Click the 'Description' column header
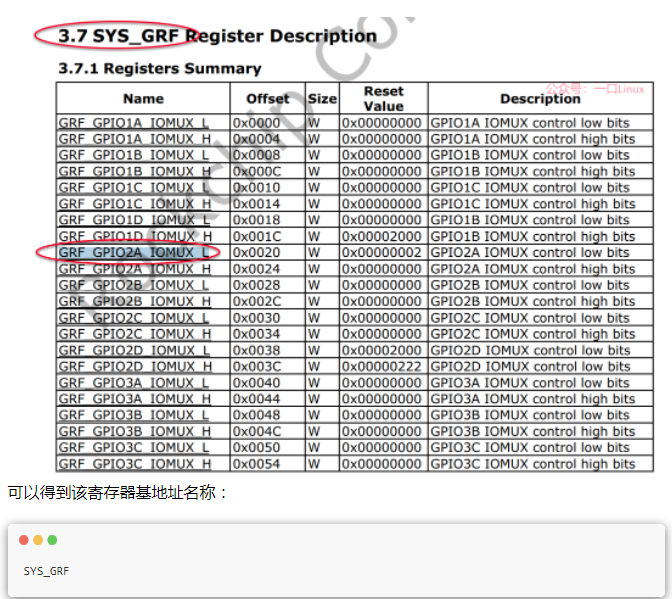 540,99
